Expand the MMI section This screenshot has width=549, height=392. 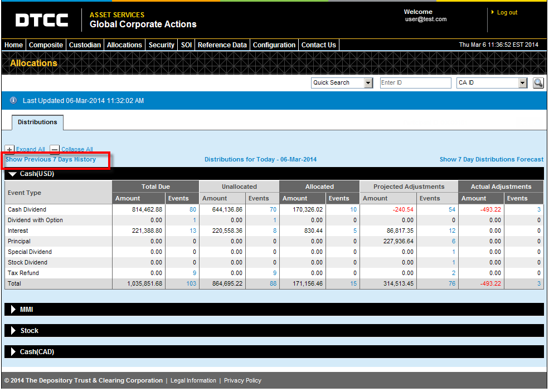[13, 309]
